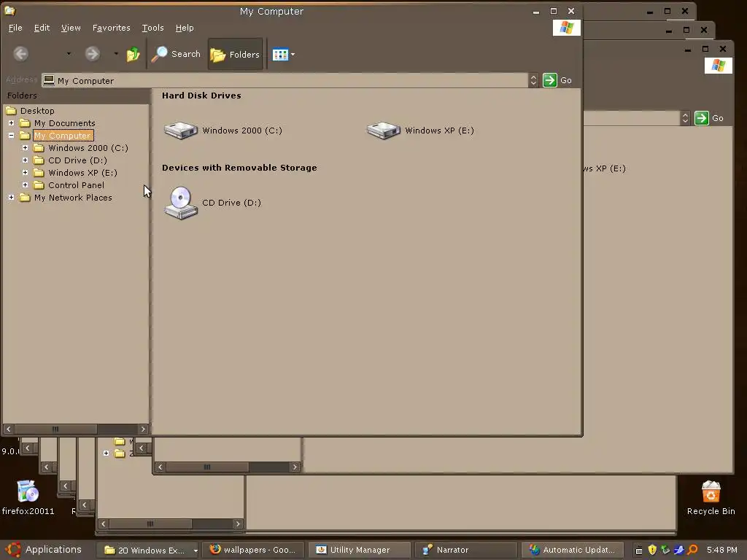The height and width of the screenshot is (560, 747).
Task: Open the firefox20011 desktop icon
Action: coord(28,497)
